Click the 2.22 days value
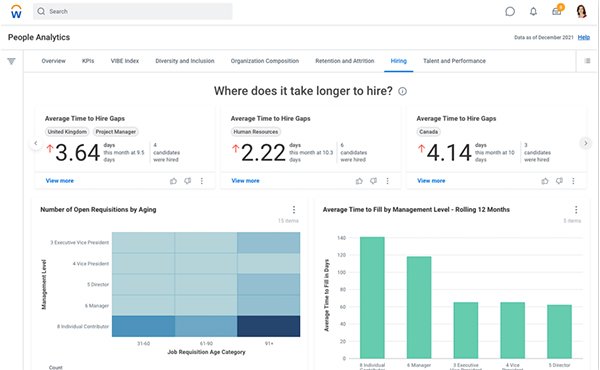 (263, 153)
